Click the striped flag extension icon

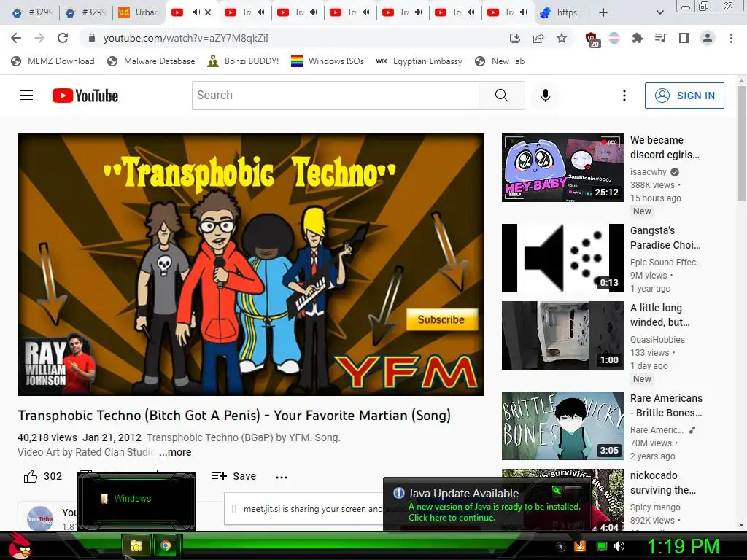click(x=614, y=38)
